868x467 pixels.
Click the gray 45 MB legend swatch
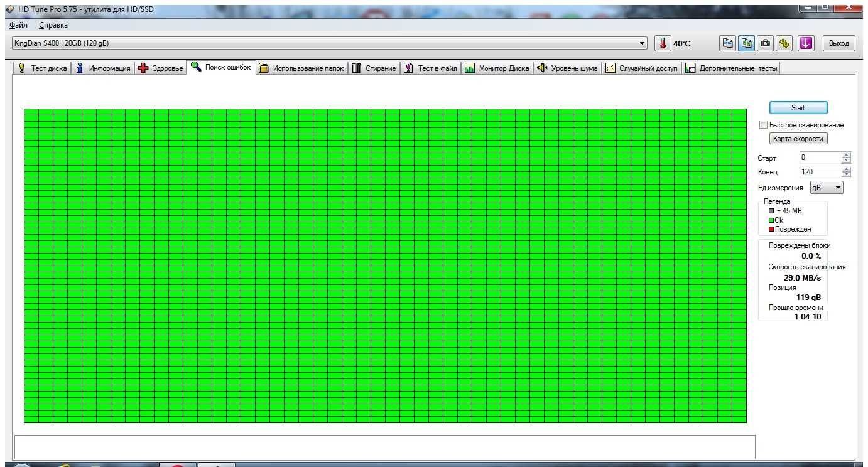click(x=771, y=212)
